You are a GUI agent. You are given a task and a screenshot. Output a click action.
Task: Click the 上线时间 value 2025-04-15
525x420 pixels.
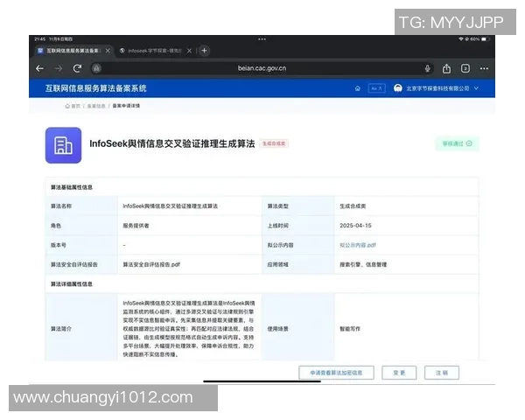(x=355, y=226)
